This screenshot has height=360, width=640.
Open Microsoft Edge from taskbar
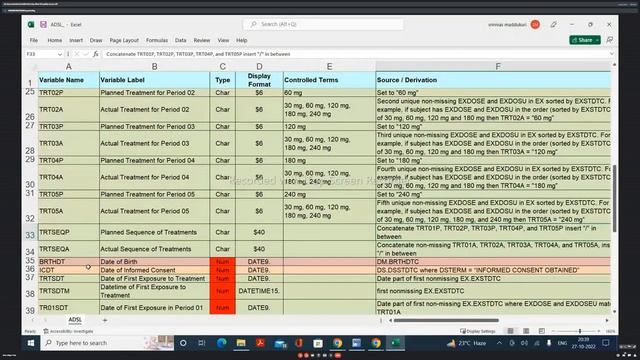coord(222,343)
